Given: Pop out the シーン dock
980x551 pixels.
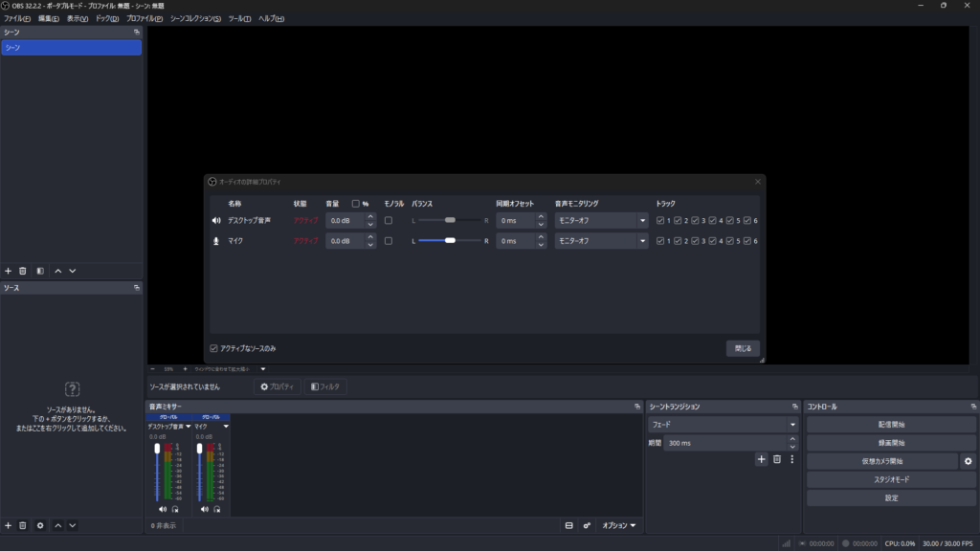Looking at the screenshot, I should coord(136,32).
